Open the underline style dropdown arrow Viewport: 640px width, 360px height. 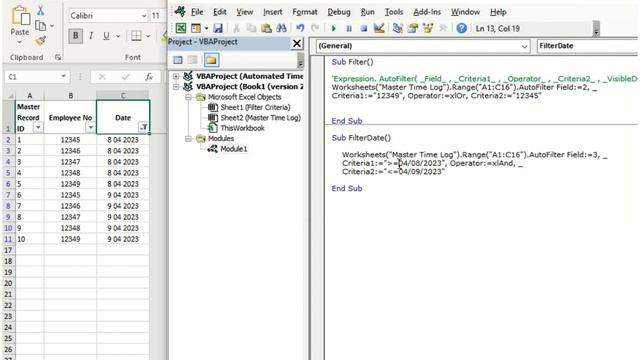point(118,36)
